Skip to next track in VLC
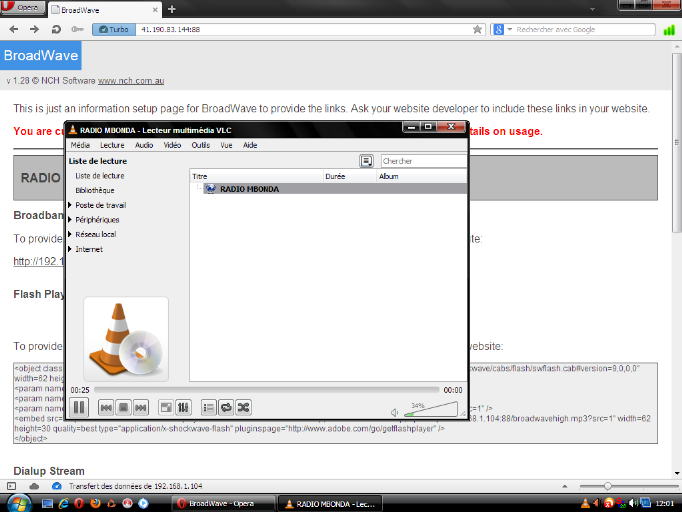This screenshot has height=512, width=682. click(140, 408)
